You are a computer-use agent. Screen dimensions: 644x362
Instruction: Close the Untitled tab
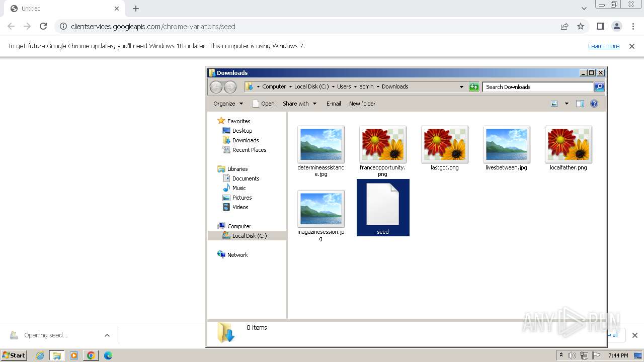pyautogui.click(x=117, y=9)
